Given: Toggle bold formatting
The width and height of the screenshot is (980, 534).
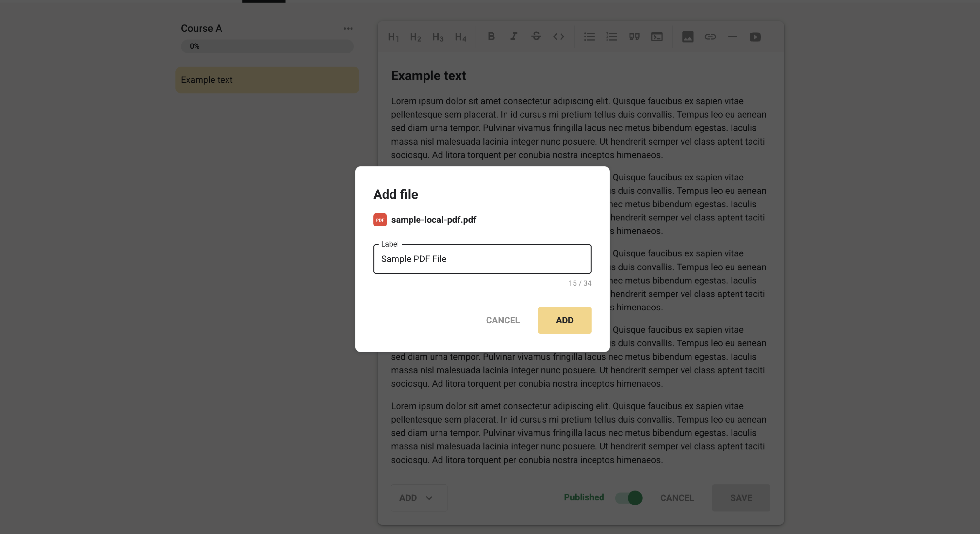Looking at the screenshot, I should pos(491,37).
